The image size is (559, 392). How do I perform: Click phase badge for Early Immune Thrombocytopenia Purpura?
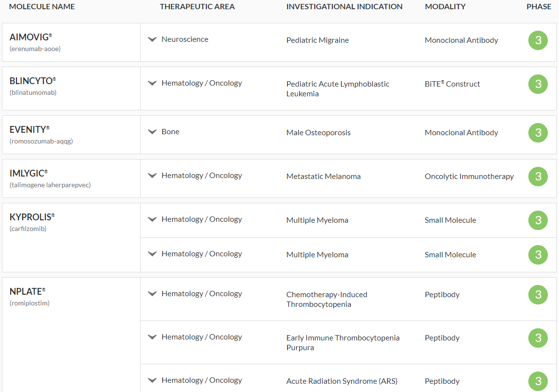(x=538, y=338)
